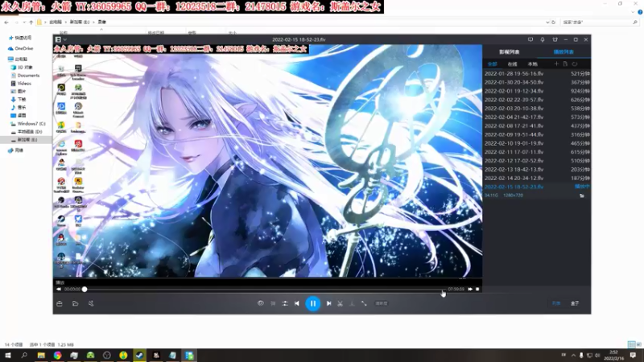The width and height of the screenshot is (644, 362).
Task: Add a file with the plus icon in playlist
Action: 556,64
